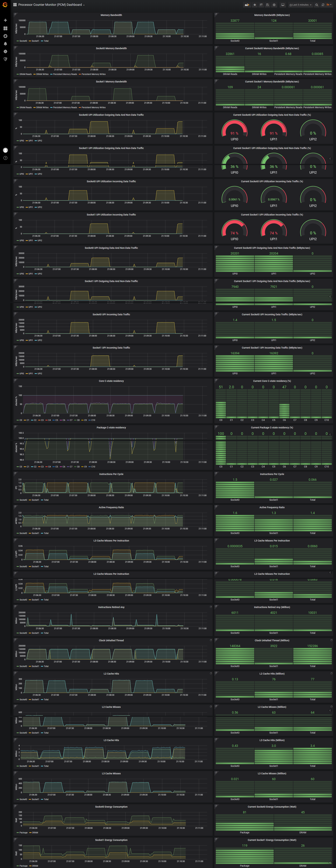Viewport: 336px width, 868px height.
Task: Click the Share dashboard icon
Action: [261, 5]
